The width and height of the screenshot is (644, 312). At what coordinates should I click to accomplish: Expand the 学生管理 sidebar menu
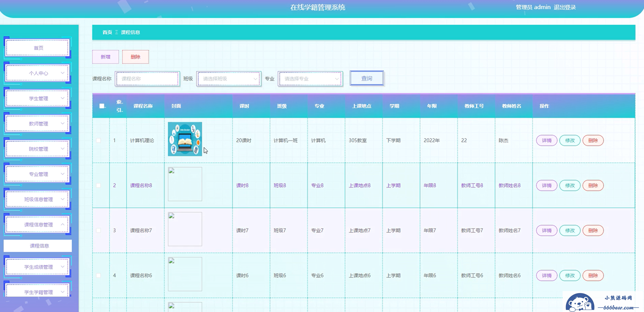(38, 98)
